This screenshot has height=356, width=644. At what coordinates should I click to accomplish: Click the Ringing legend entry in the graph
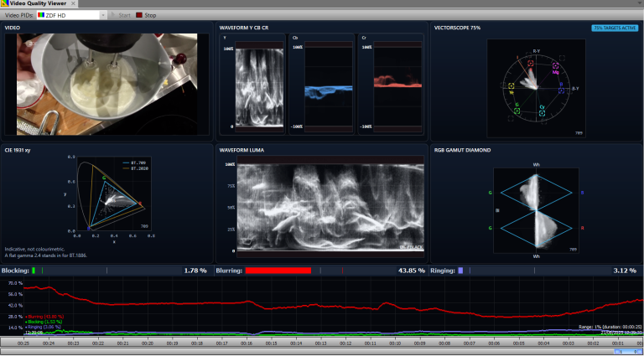tap(43, 328)
